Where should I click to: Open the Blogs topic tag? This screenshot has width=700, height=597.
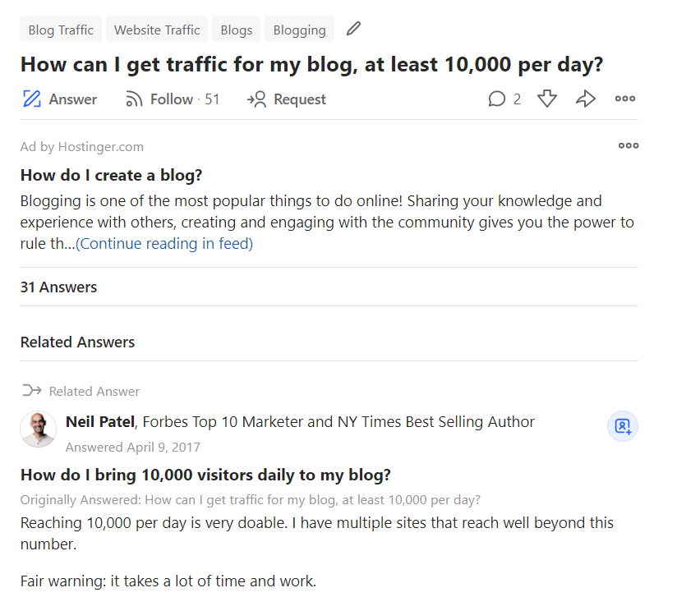[237, 30]
